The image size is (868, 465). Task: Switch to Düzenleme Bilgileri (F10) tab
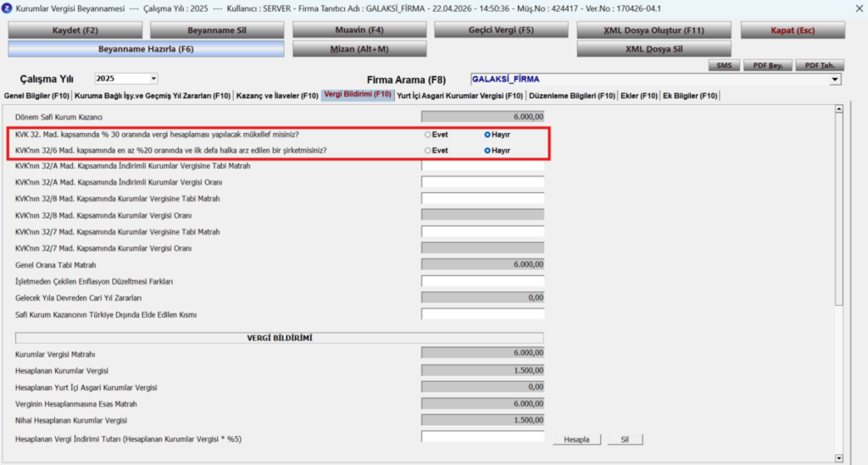point(572,96)
